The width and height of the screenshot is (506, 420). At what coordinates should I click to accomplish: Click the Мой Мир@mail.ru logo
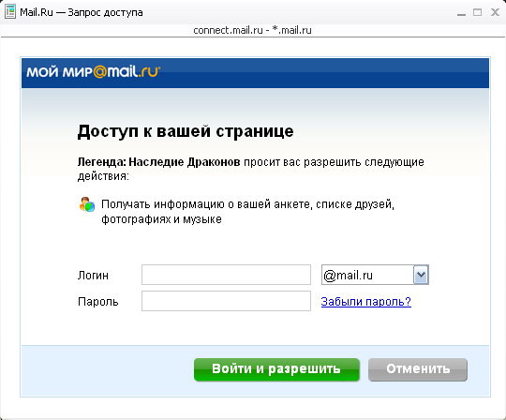pyautogui.click(x=94, y=71)
